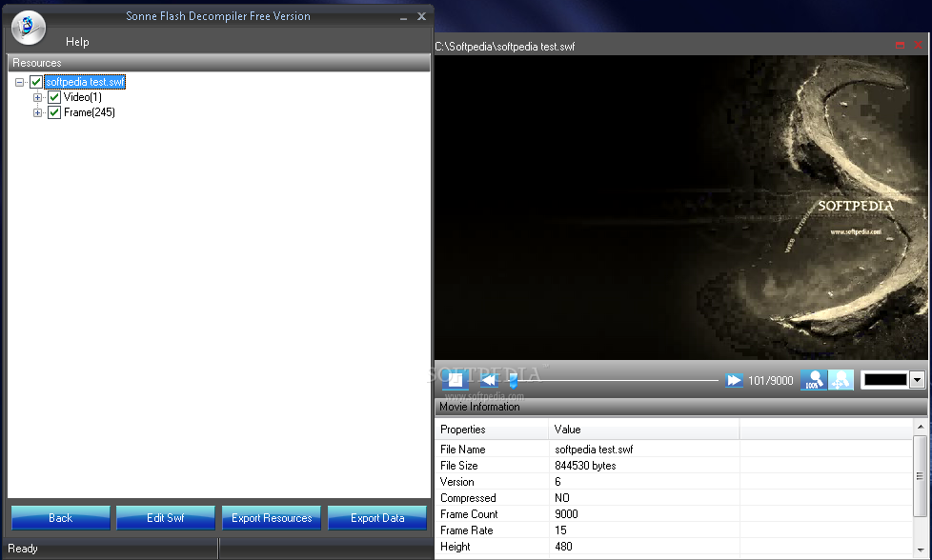Click the Value column header
The width and height of the screenshot is (932, 560).
point(643,430)
